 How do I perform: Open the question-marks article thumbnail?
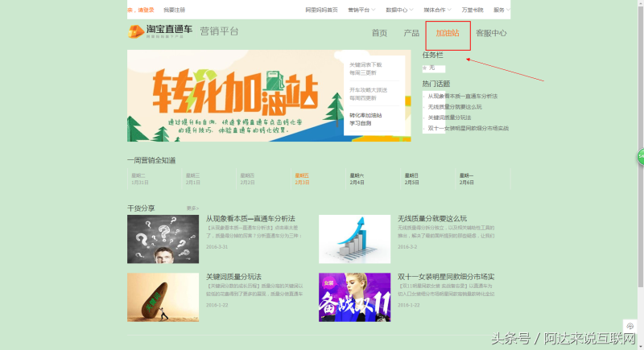pos(163,239)
